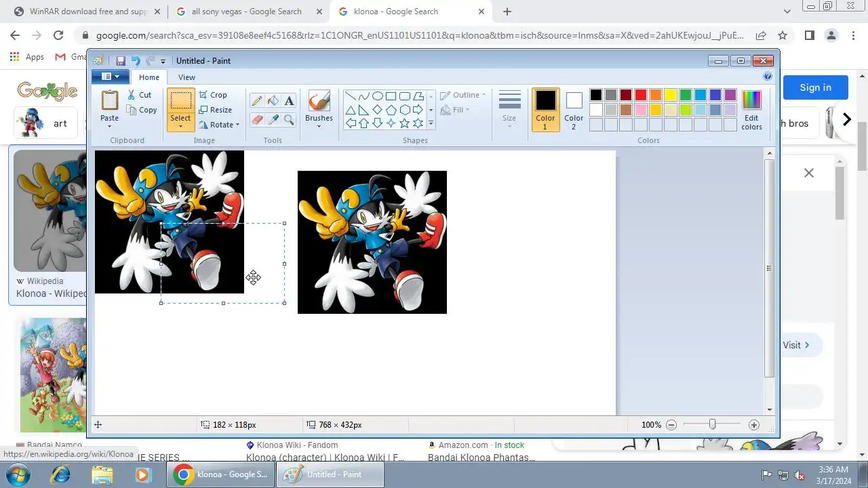
Task: Click Crop in the Image group
Action: coord(213,95)
